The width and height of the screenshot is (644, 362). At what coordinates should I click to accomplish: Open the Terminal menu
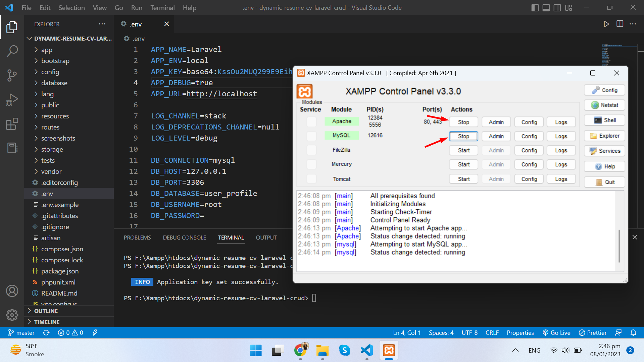[162, 7]
